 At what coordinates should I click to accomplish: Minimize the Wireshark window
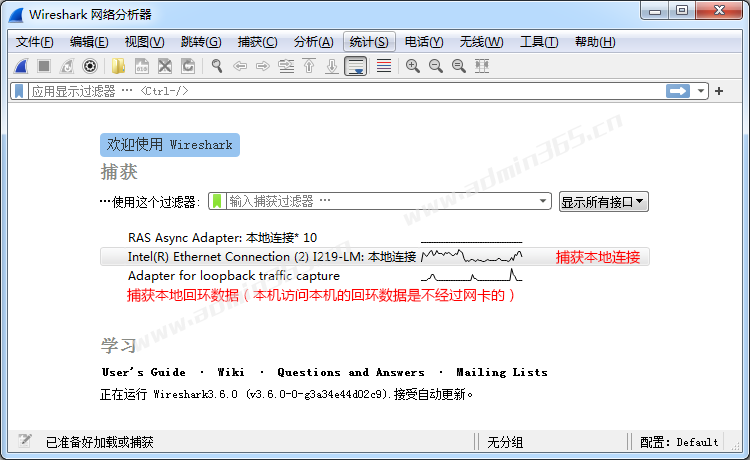[655, 11]
